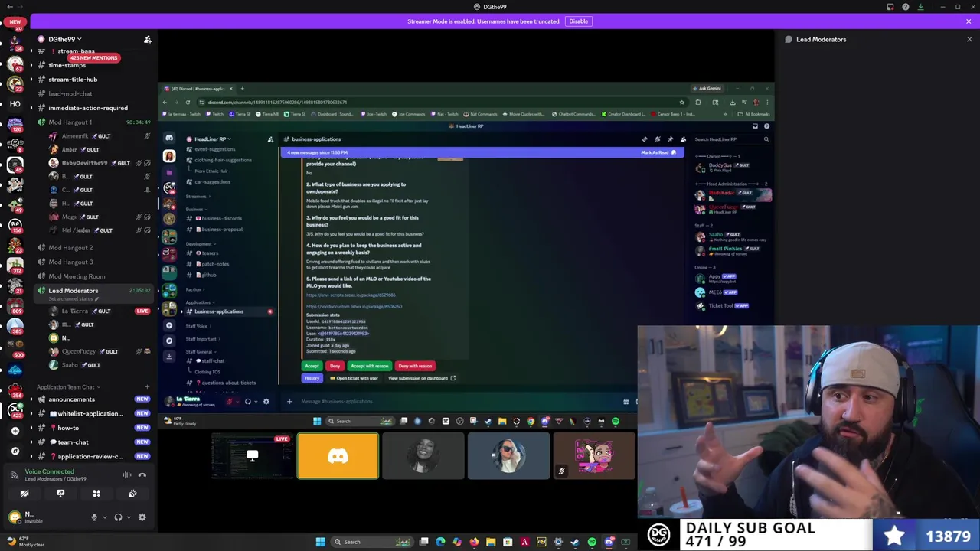Open business-discords channel in streamed Discord
Viewport: 980px width, 551px height.
click(220, 219)
